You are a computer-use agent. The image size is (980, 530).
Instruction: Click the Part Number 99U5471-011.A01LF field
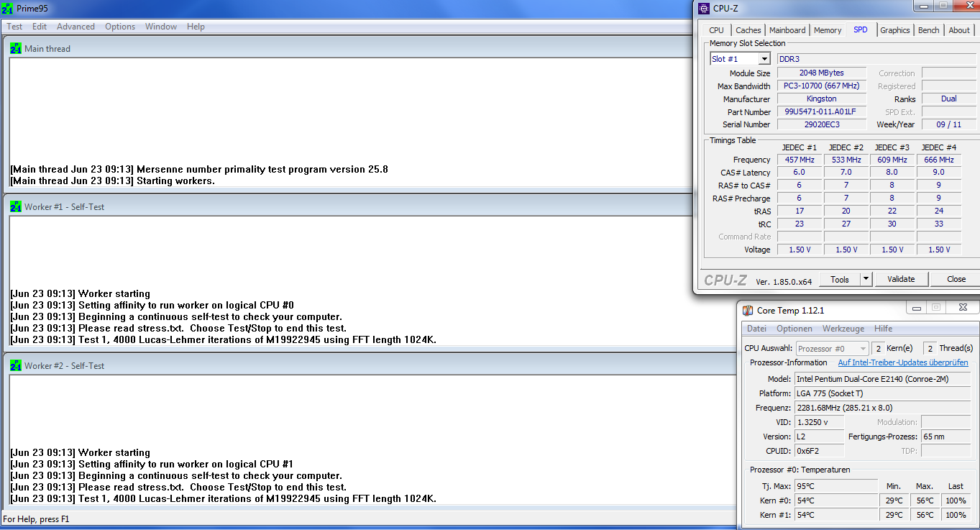point(821,111)
